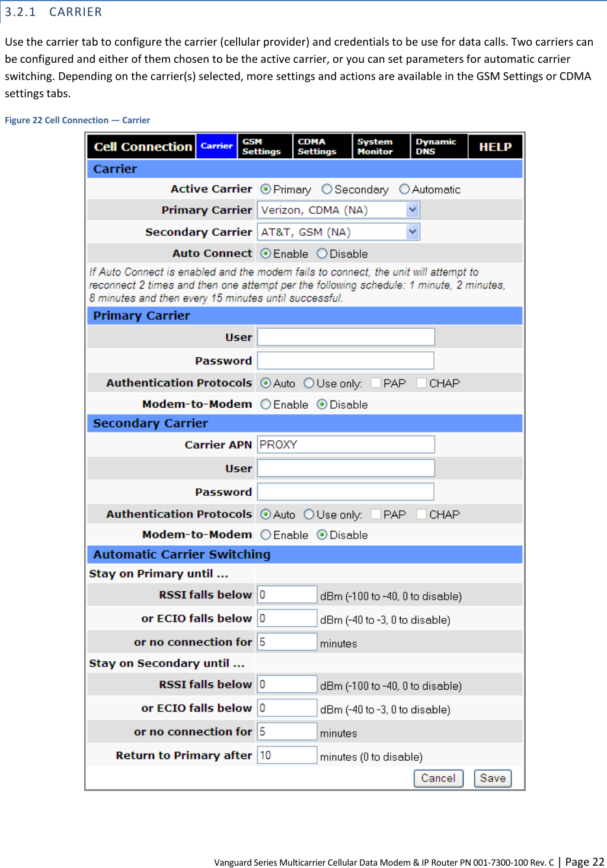Click Return to Primary after field
Viewport: 607px width, 868px height.
287,755
